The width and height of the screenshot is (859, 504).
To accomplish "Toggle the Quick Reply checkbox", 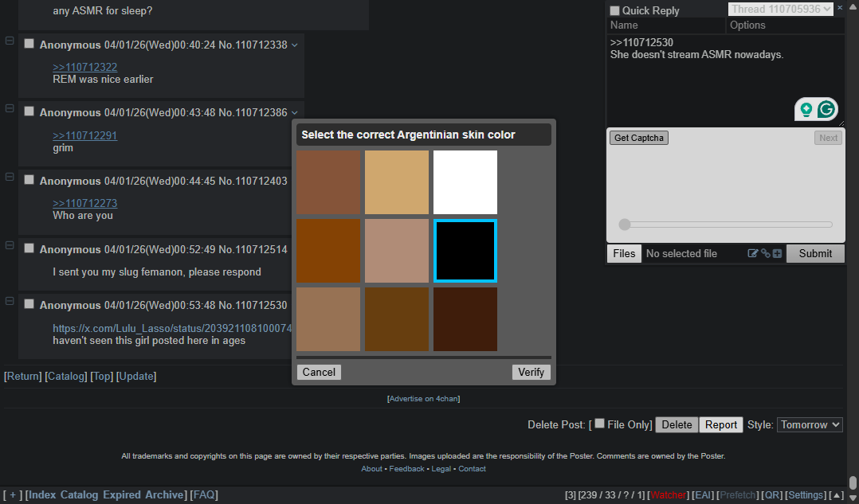I will pyautogui.click(x=614, y=10).
